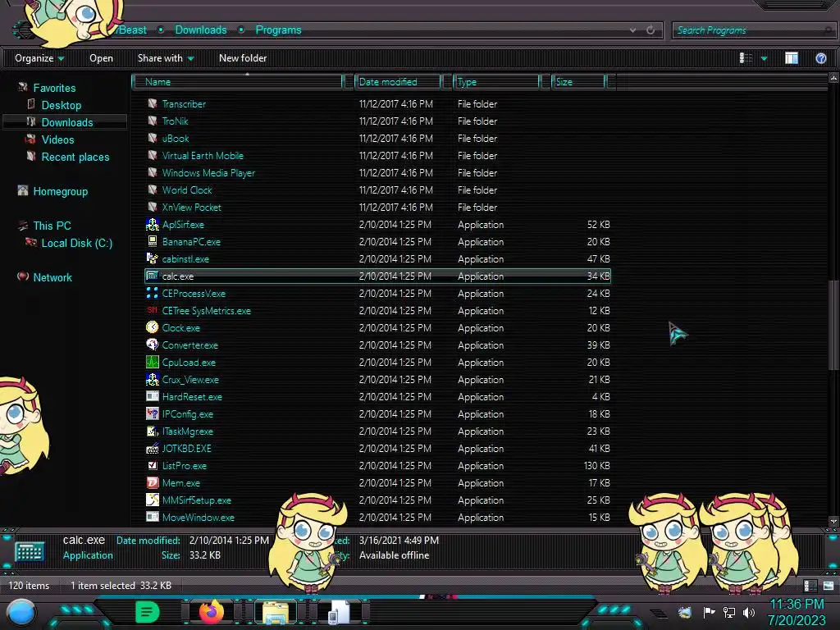Sort by the Type column header
Viewport: 840px width, 630px height.
[x=496, y=81]
